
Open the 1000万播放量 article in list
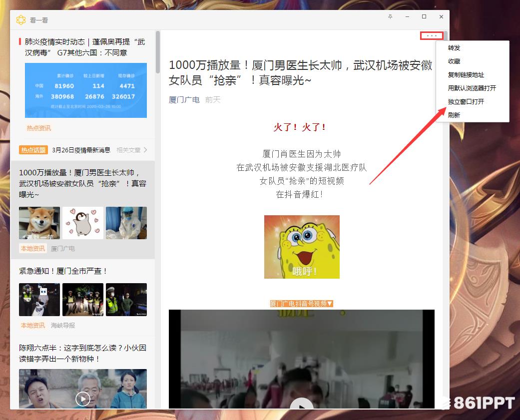click(82, 183)
